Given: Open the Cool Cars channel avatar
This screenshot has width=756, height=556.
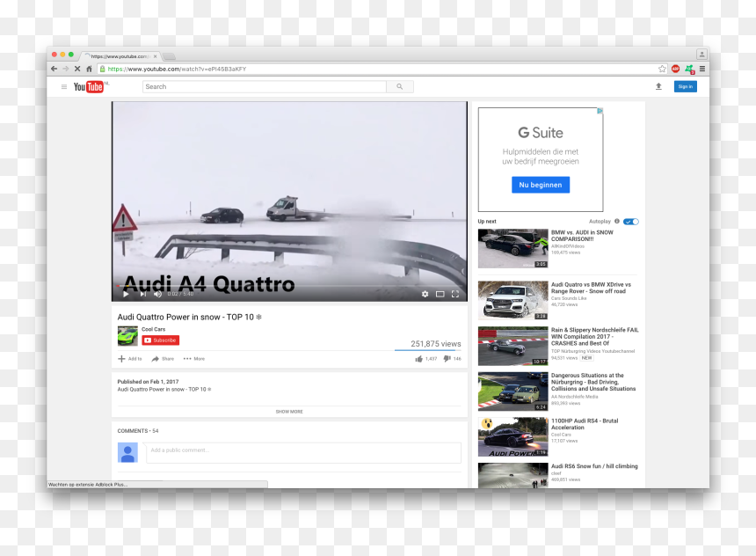Looking at the screenshot, I should (x=127, y=336).
